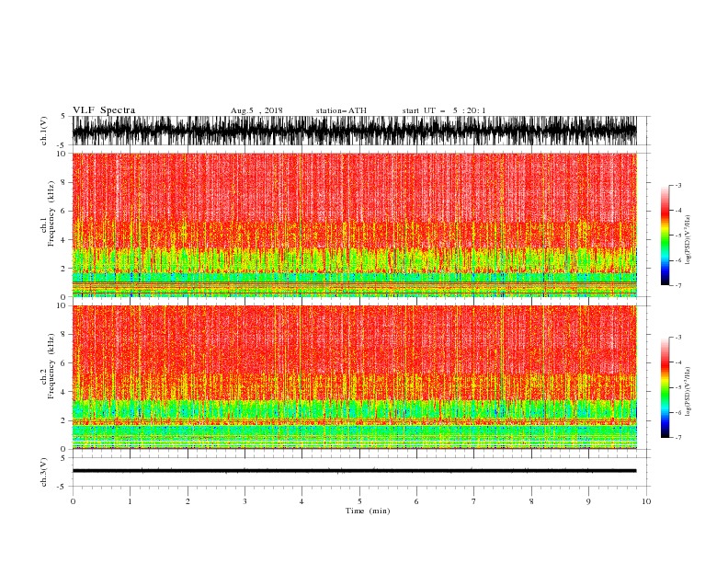Click the "station=ATH" header label
The image size is (728, 563).
tap(341, 110)
